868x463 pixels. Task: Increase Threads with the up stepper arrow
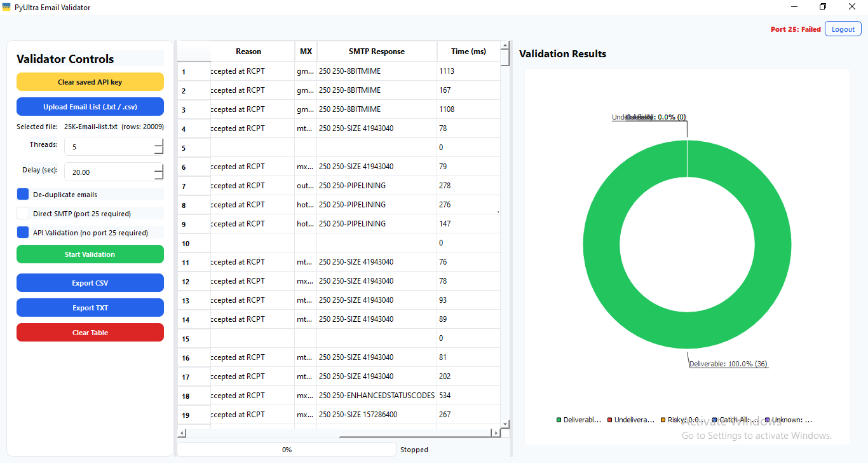coord(159,142)
